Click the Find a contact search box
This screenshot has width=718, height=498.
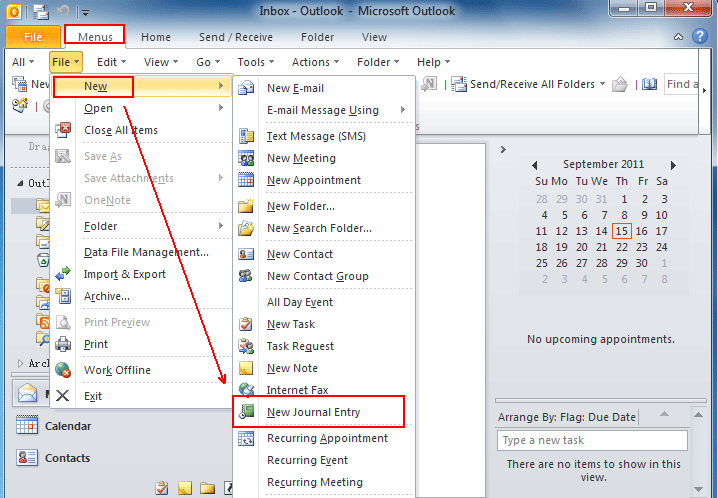[681, 84]
